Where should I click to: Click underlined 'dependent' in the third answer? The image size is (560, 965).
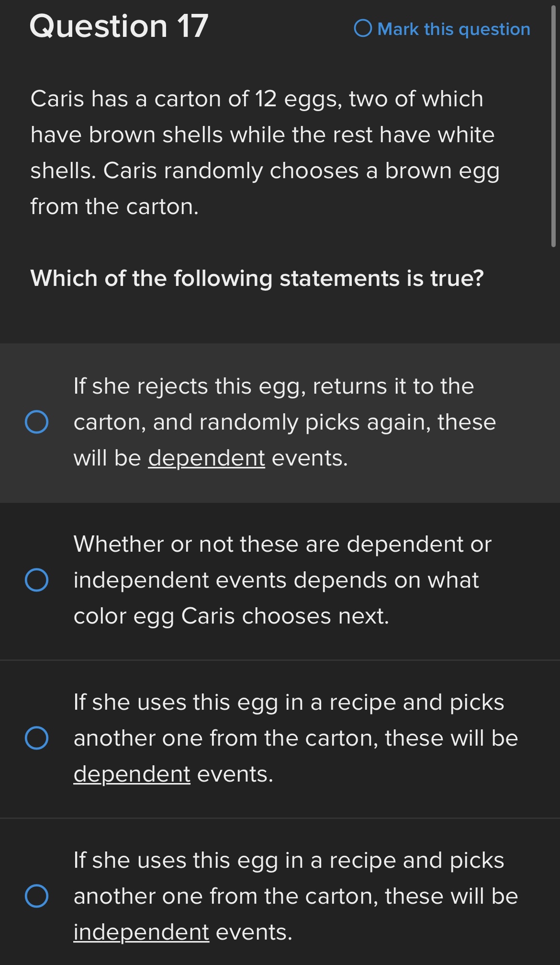tap(132, 774)
